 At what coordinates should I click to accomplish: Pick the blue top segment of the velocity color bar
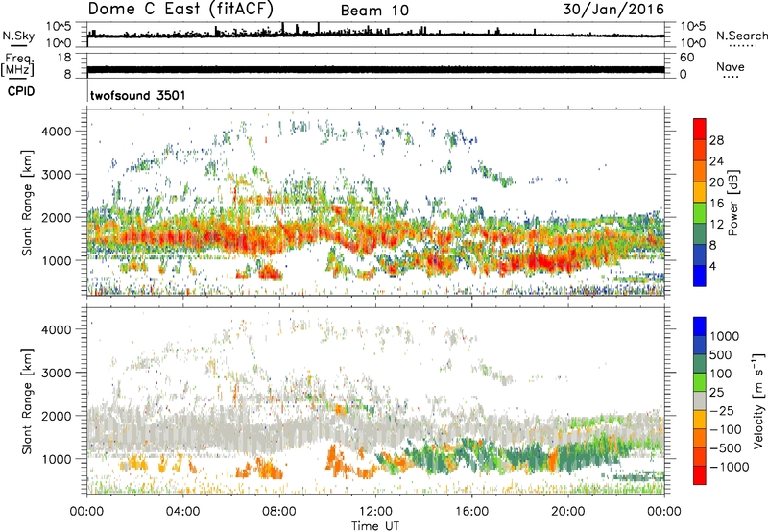click(700, 326)
